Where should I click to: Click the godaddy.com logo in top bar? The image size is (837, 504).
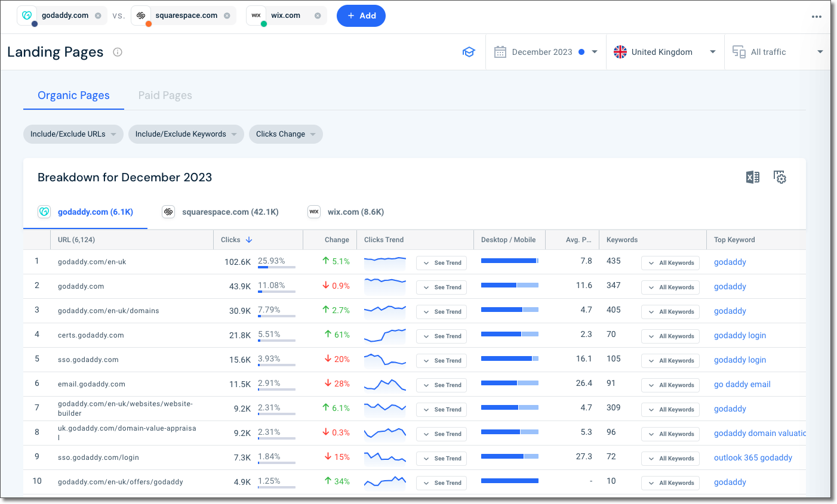pos(27,16)
